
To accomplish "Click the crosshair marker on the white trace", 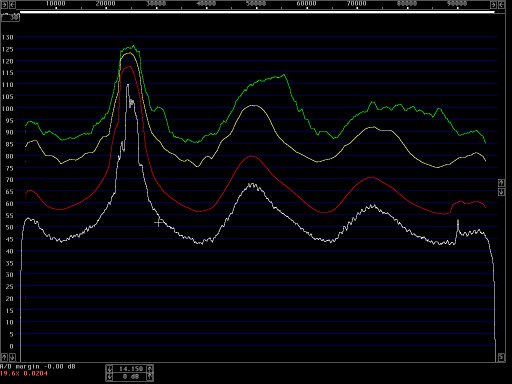I will pos(159,222).
